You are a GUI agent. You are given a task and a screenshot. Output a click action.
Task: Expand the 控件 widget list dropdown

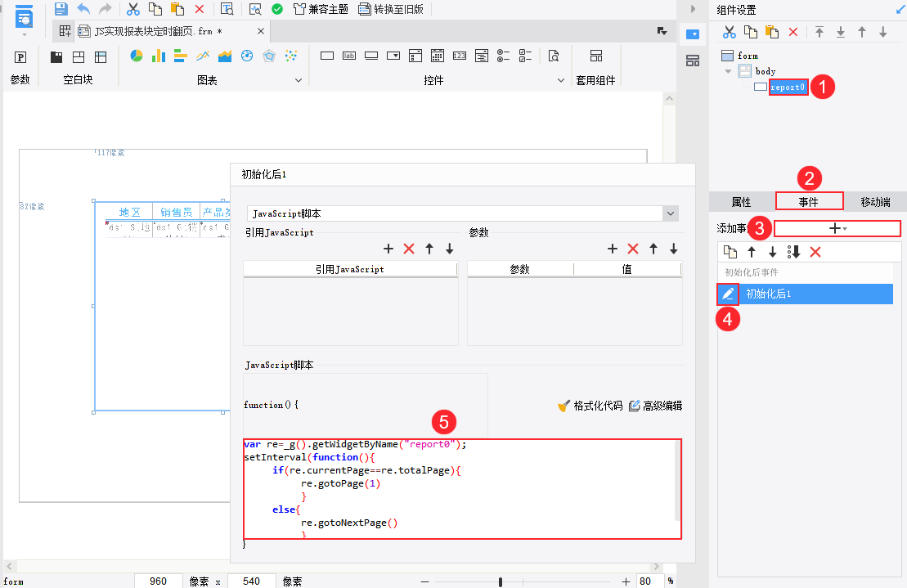pyautogui.click(x=560, y=80)
